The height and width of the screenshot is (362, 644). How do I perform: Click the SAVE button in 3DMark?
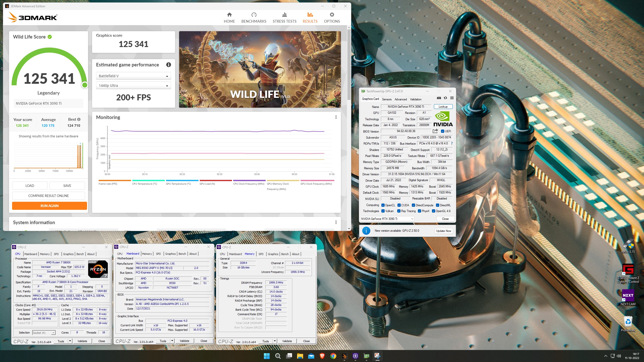[x=67, y=186]
